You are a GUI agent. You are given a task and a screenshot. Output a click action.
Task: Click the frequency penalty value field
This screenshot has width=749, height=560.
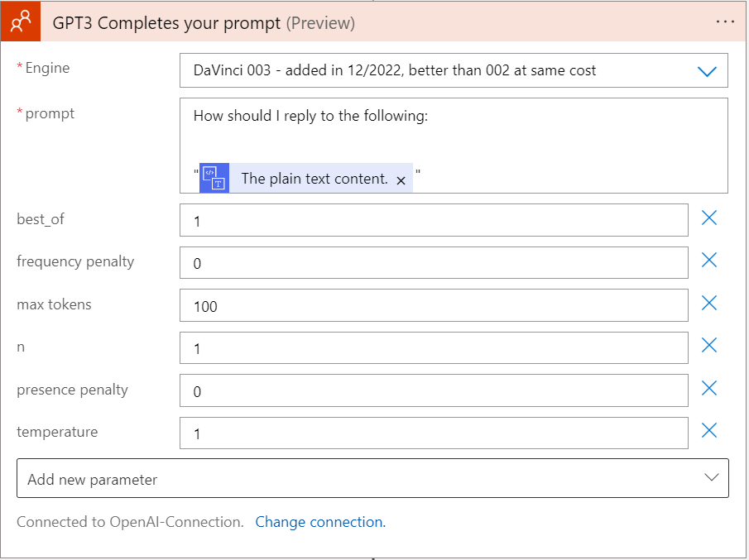[434, 262]
